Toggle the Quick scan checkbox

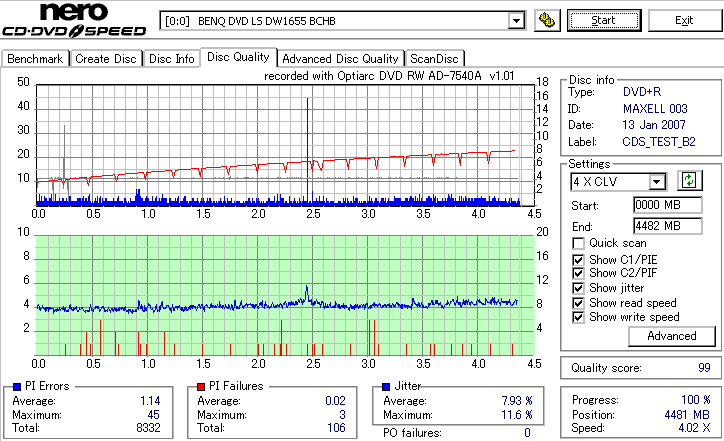tap(578, 243)
